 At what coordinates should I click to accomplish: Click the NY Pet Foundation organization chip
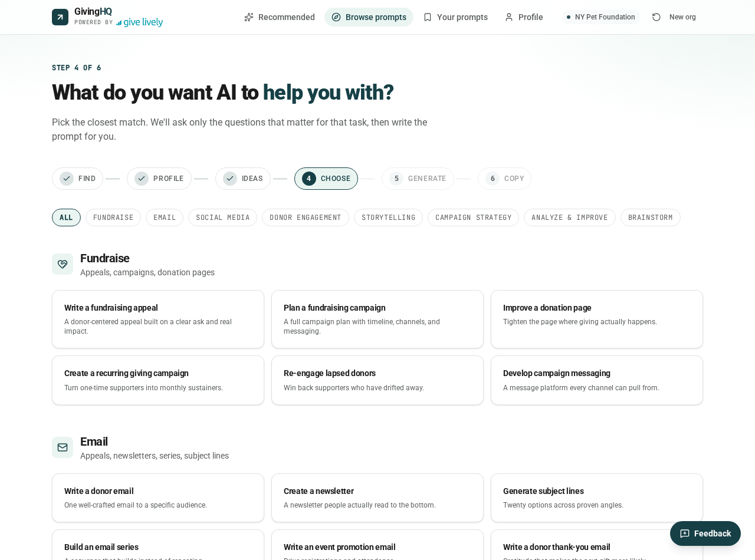pos(600,17)
